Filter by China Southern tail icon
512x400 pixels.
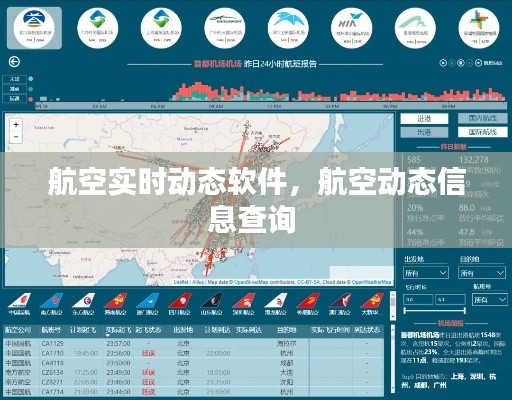click(51, 304)
